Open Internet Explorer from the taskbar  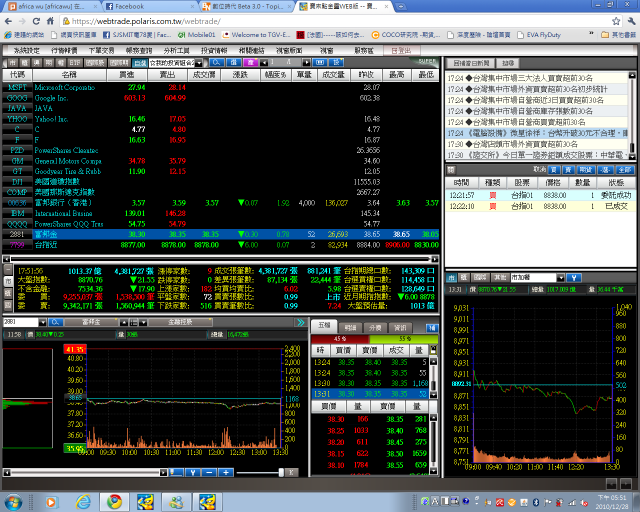click(83, 502)
